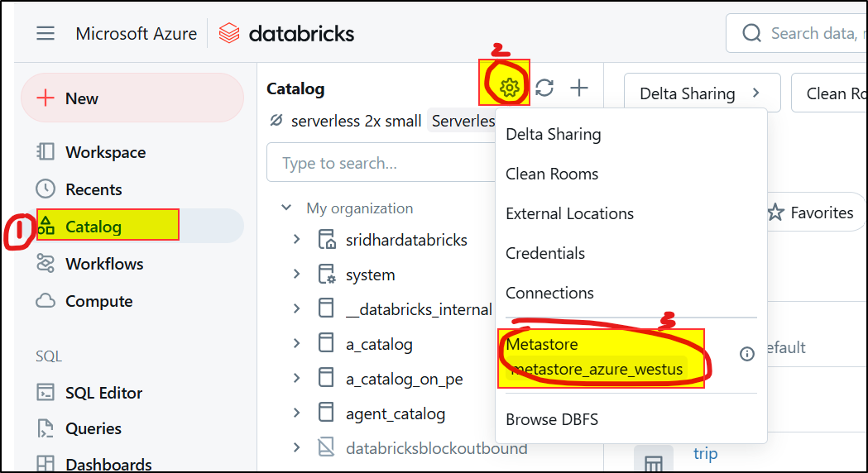Expand the agent_catalog node

click(297, 413)
